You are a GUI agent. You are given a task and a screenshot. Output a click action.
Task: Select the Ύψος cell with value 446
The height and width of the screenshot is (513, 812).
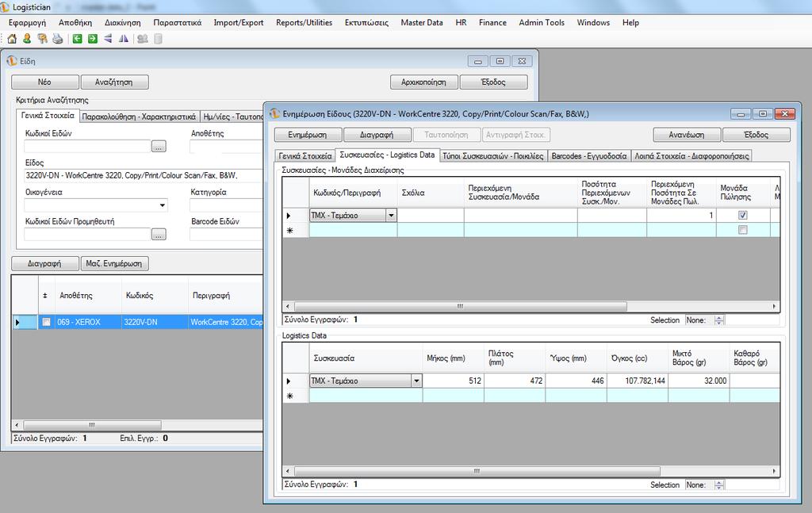click(x=576, y=381)
